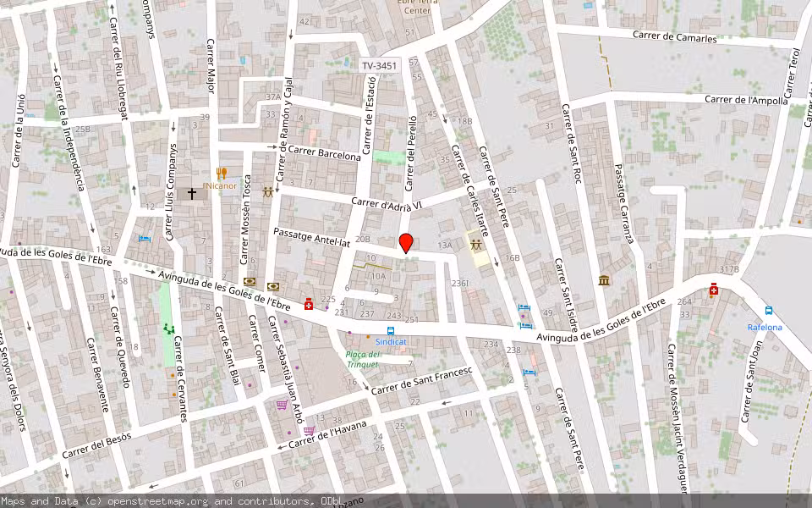Click the clinic cross icon near number 317B
Screen dimensions: 812x508
coord(714,290)
